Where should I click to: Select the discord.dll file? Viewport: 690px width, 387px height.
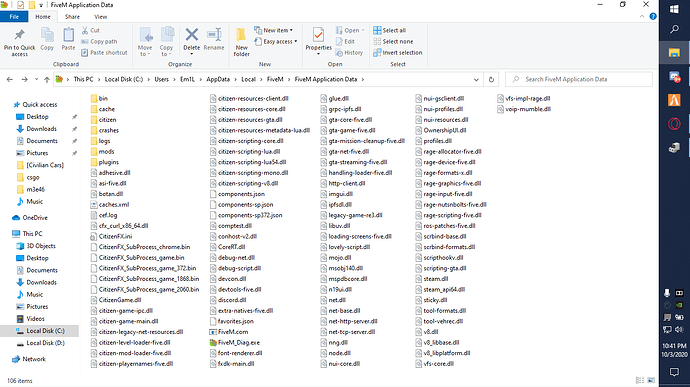[x=228, y=300]
